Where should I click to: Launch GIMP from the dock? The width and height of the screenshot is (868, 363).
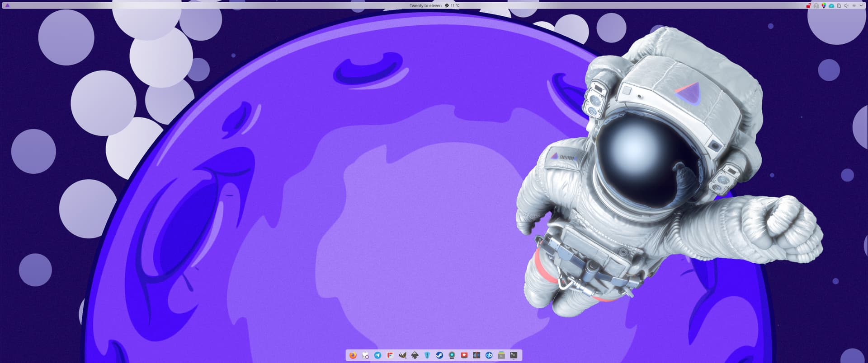(402, 355)
